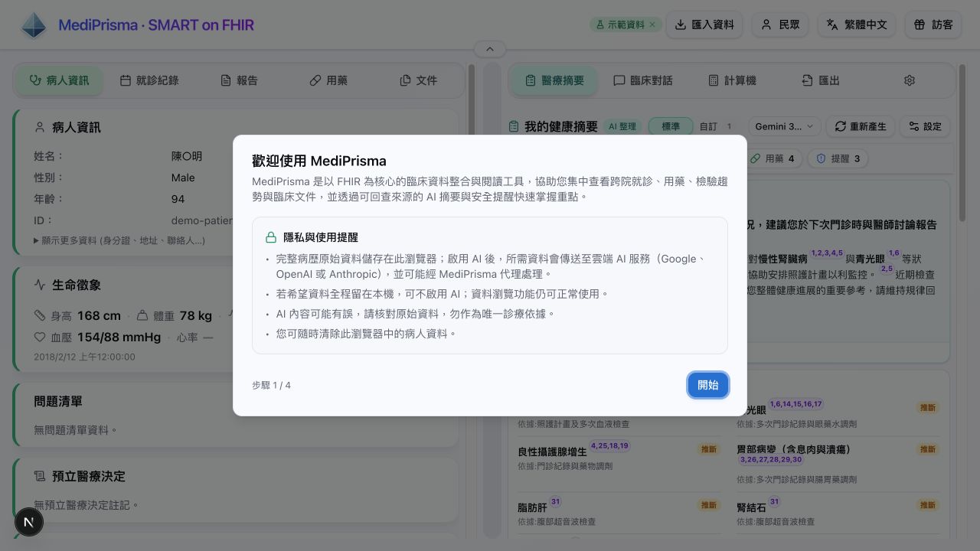
Task: Switch to the 報告 tab
Action: point(239,80)
